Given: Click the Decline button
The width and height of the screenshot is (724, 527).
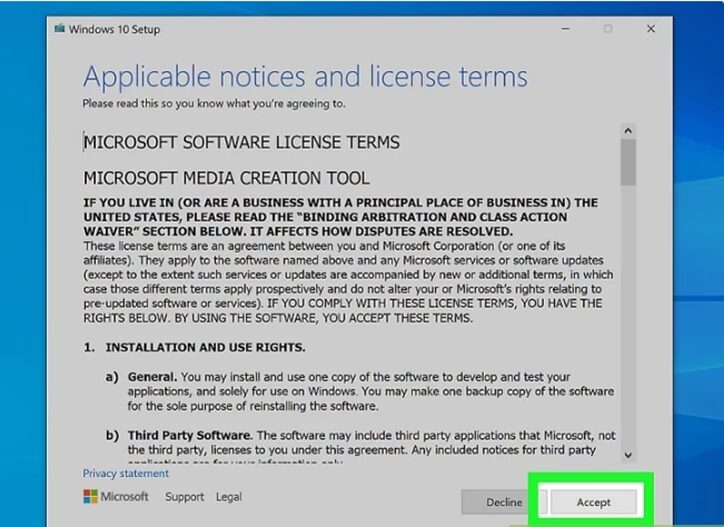Looking at the screenshot, I should tap(504, 502).
